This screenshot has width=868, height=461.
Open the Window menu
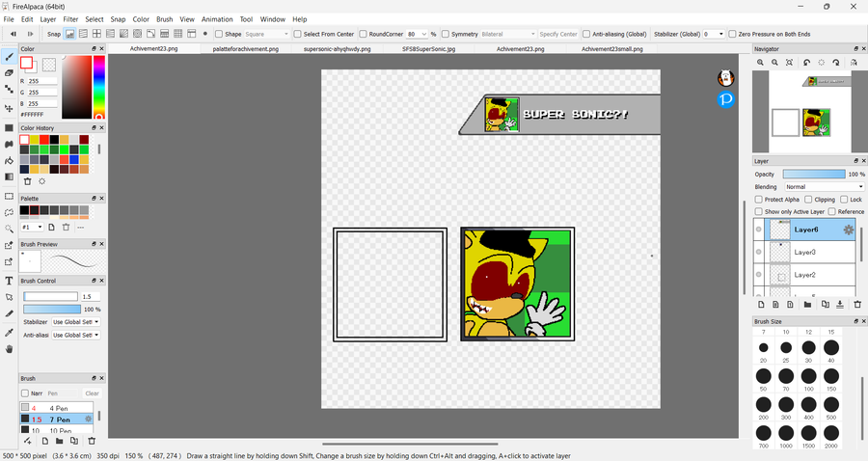tap(272, 19)
